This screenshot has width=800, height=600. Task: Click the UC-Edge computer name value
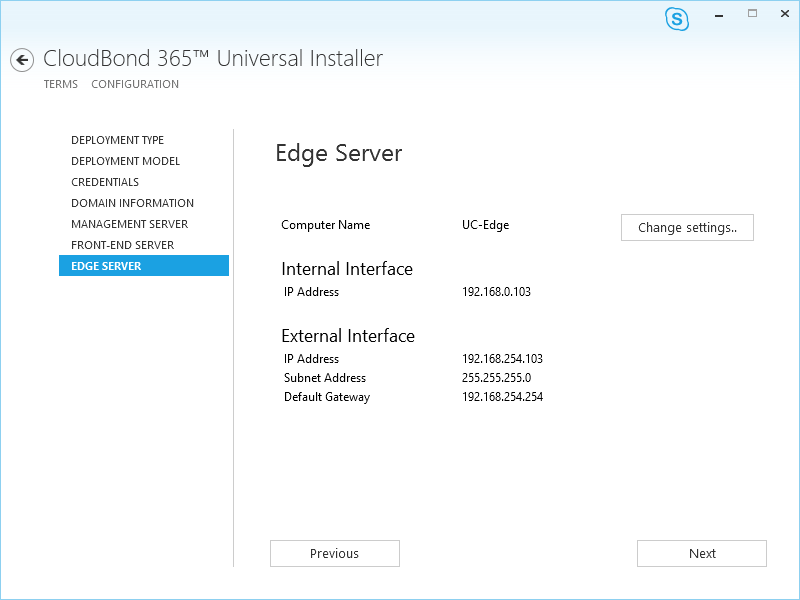pyautogui.click(x=485, y=225)
